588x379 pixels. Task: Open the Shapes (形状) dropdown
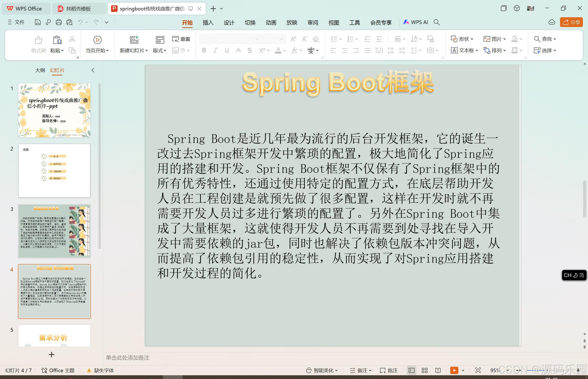pos(462,39)
